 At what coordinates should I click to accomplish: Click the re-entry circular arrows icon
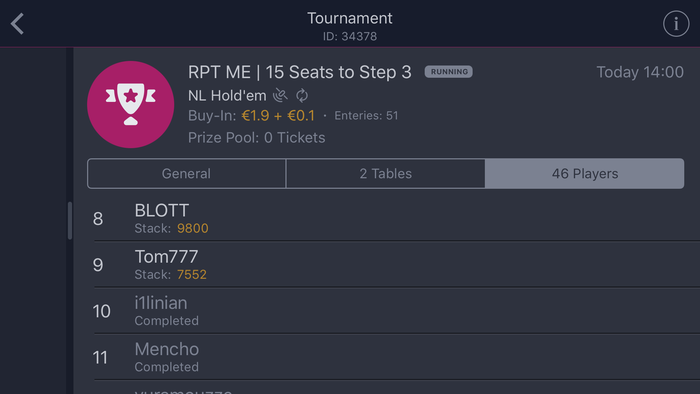(302, 95)
